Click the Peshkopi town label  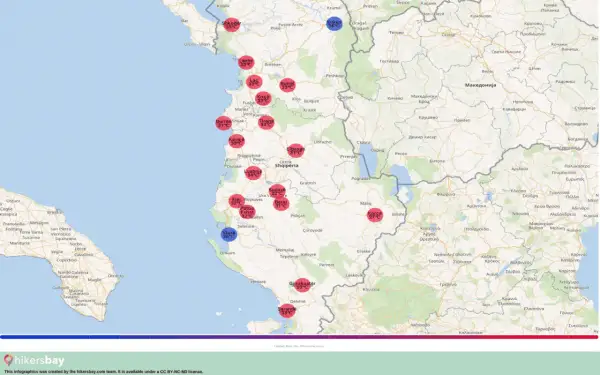pos(335,76)
